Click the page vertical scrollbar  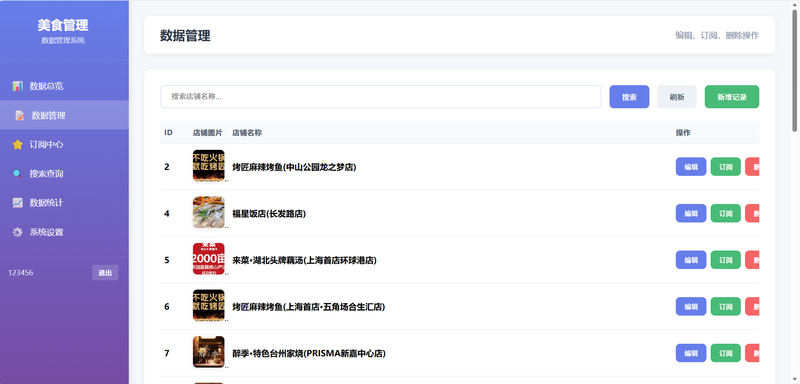click(794, 71)
